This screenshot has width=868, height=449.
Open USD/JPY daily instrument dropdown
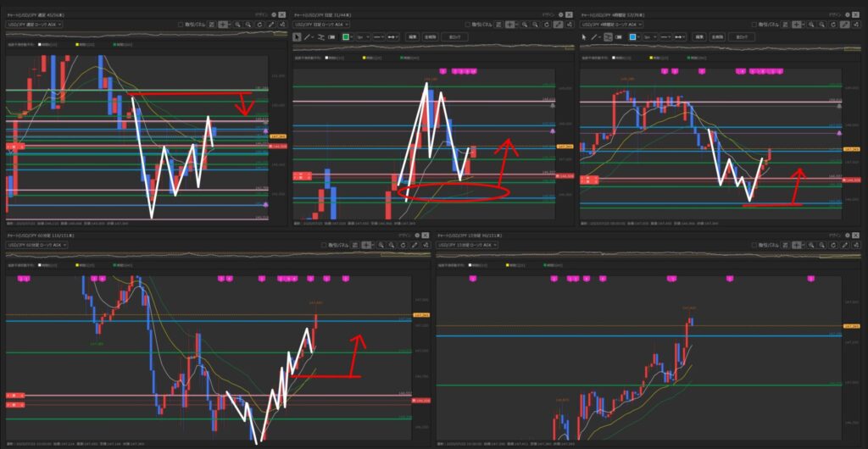321,25
